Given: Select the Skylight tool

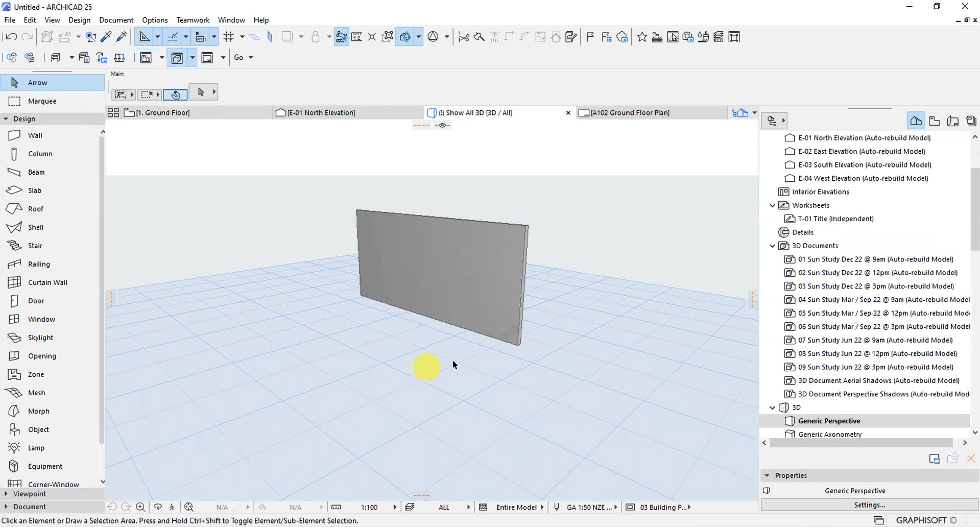Looking at the screenshot, I should 40,338.
